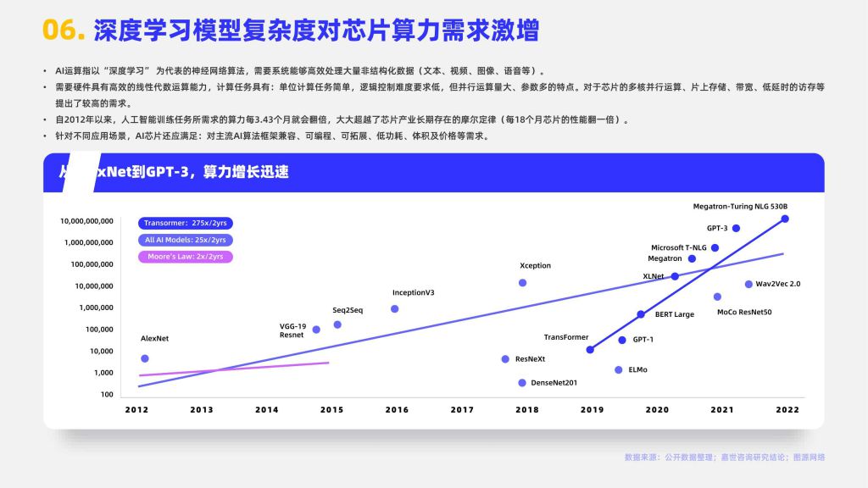Screen dimensions: 868x488
Task: Click the data point dot beside Microsoft T-NLG
Action: tap(715, 248)
